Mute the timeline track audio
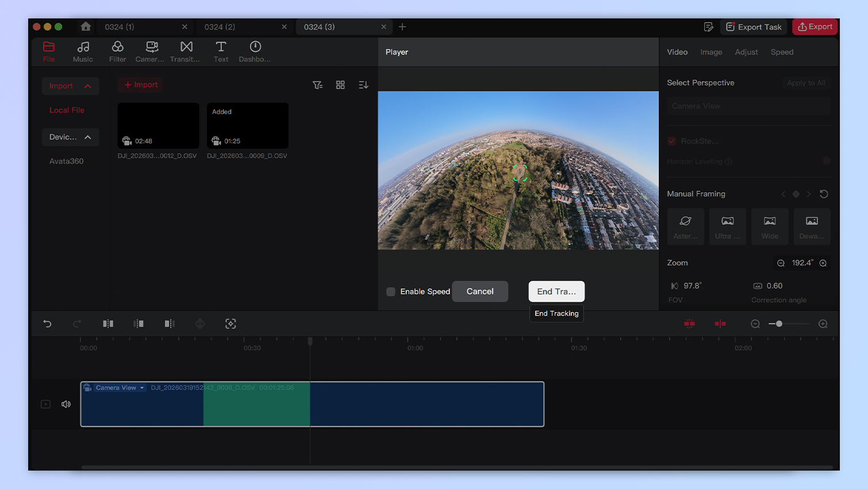The image size is (868, 489). click(x=66, y=404)
